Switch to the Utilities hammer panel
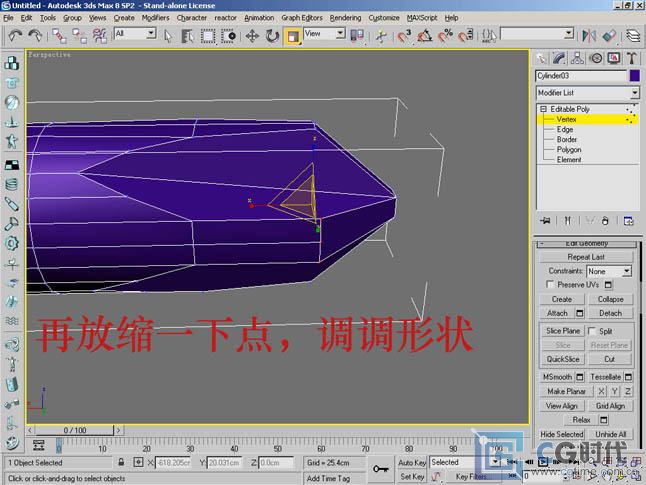This screenshot has height=485, width=646. tap(632, 59)
